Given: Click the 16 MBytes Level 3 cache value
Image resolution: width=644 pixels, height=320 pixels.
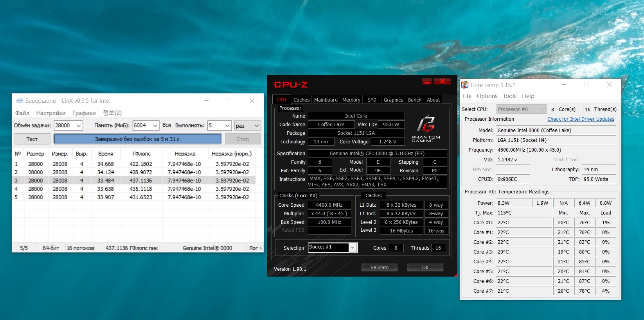Looking at the screenshot, I should click(x=401, y=231).
